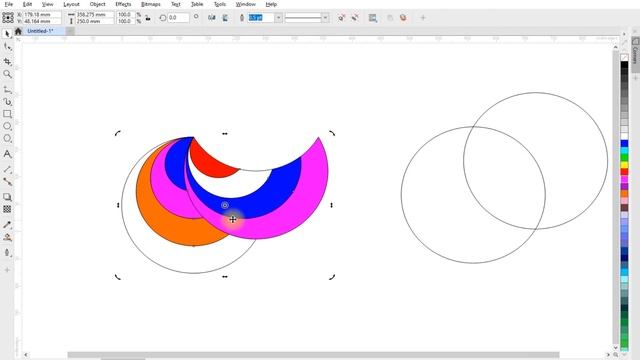Pick the yellow swatch in palette
This screenshot has height=360, width=640.
click(624, 165)
